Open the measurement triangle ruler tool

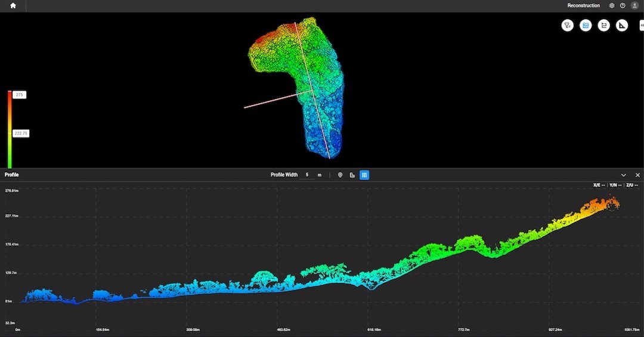click(622, 25)
